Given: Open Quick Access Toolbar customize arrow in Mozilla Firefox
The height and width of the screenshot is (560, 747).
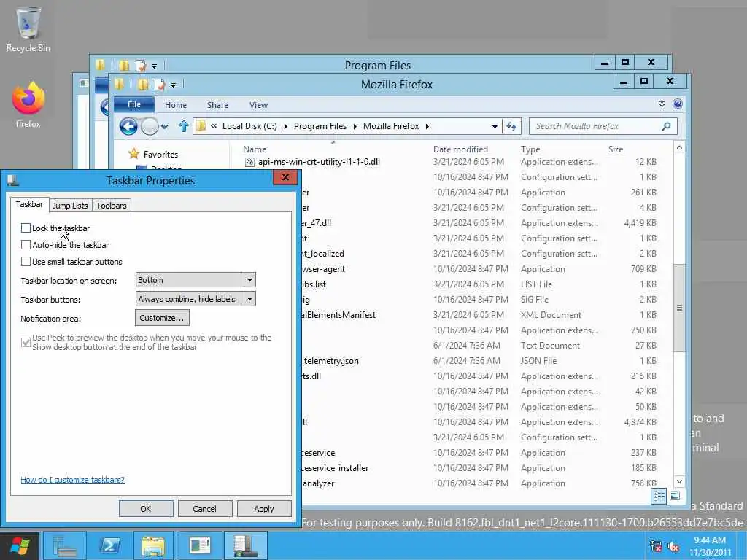Looking at the screenshot, I should pyautogui.click(x=174, y=85).
